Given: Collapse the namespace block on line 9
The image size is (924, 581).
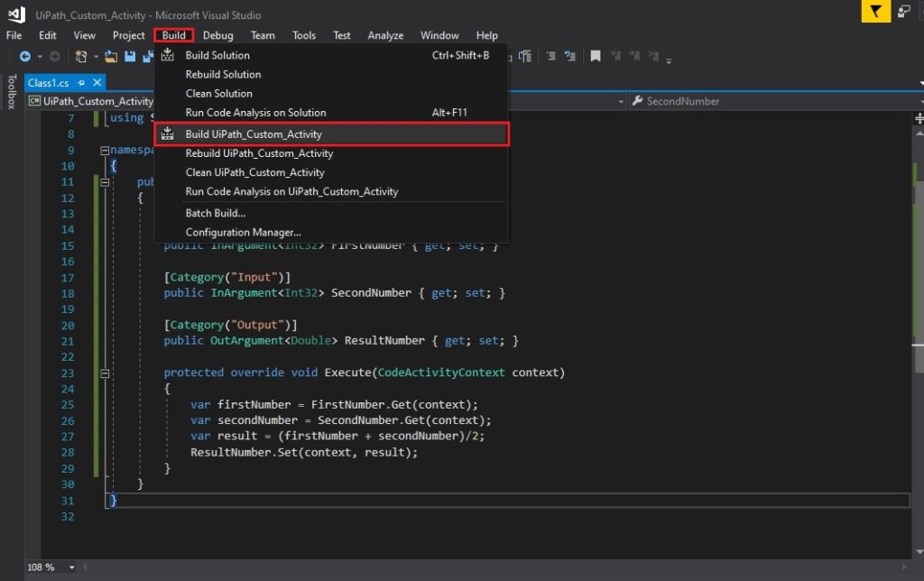Looking at the screenshot, I should point(105,151).
